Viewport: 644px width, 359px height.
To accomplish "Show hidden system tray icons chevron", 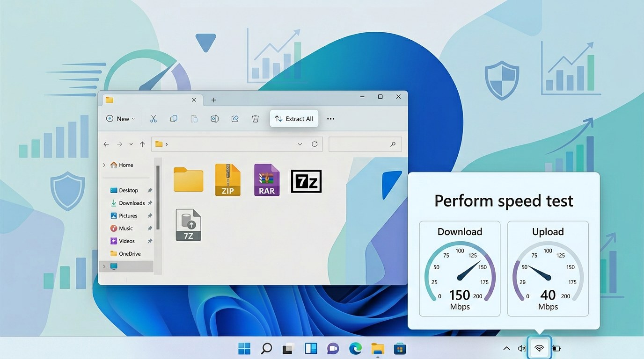I will click(506, 348).
